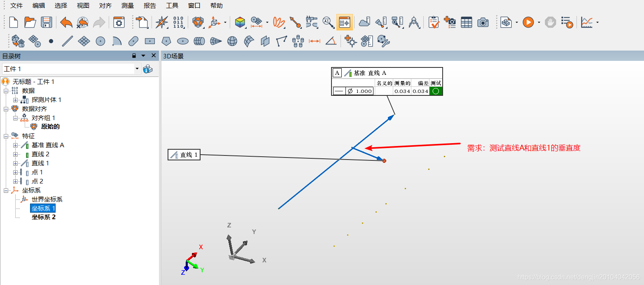Click the wrench on circle fit tool
This screenshot has height=285, width=644.
[383, 41]
